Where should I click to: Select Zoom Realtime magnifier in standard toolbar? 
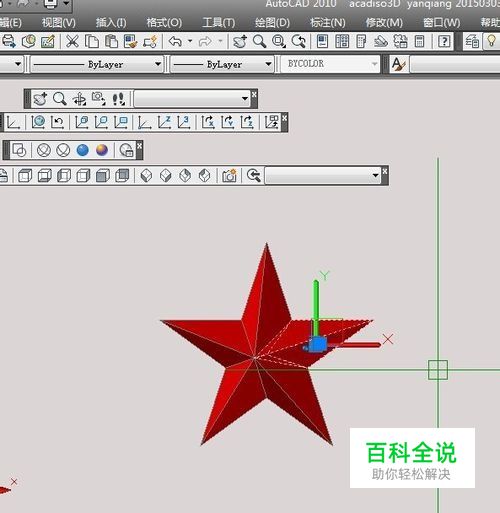pyautogui.click(x=259, y=41)
